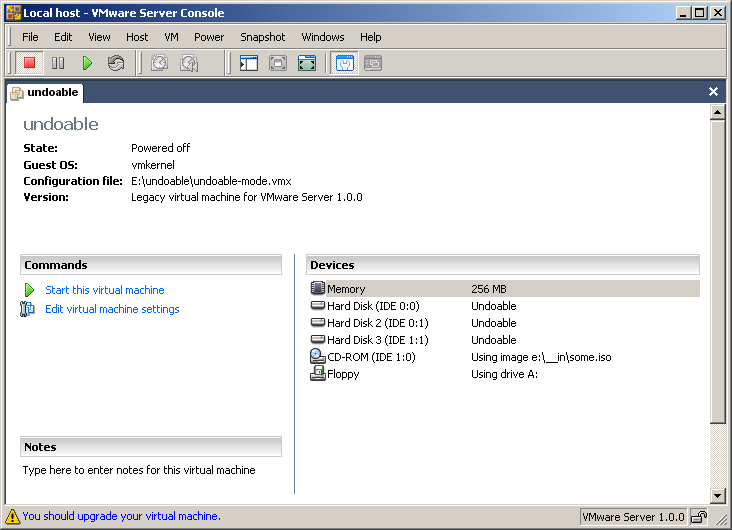Click the Notes text field
Screen dimensions: 732x530
point(150,470)
